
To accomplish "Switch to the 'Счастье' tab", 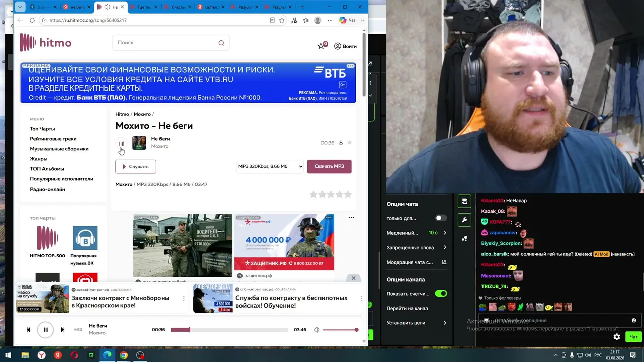I will 178,7.
